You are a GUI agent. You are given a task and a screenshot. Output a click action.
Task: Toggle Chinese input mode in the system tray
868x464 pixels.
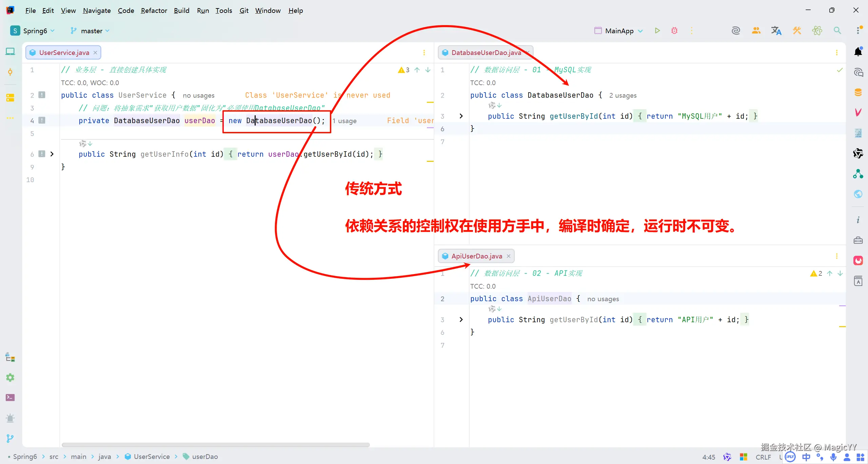(806, 457)
